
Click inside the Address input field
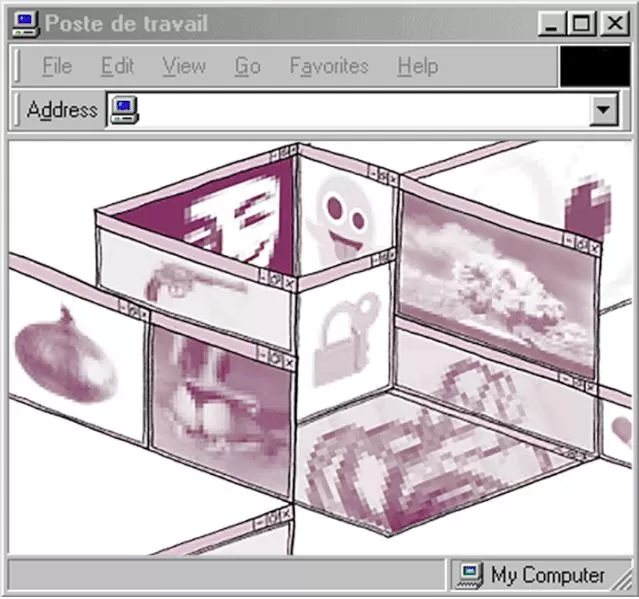tap(363, 110)
